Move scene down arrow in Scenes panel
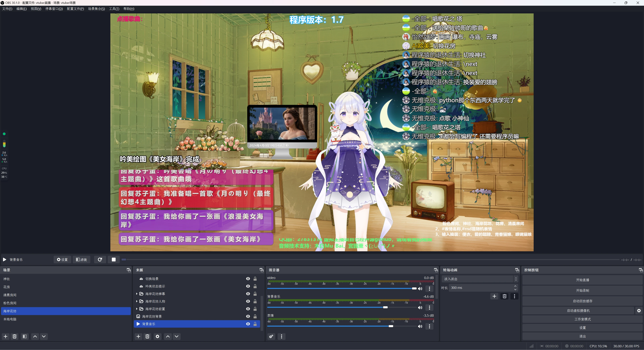The image size is (644, 350). click(x=44, y=336)
